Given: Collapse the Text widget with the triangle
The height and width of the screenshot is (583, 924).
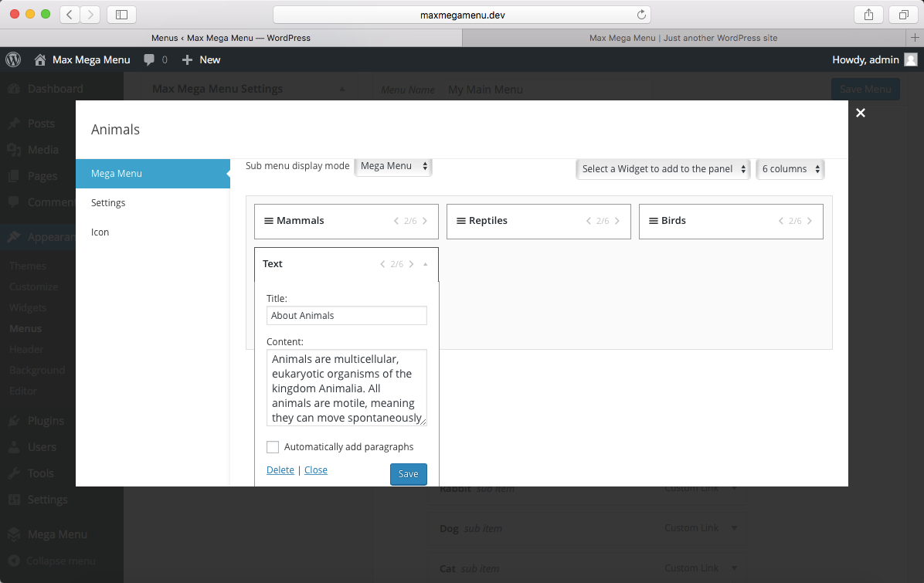Looking at the screenshot, I should click(x=426, y=264).
